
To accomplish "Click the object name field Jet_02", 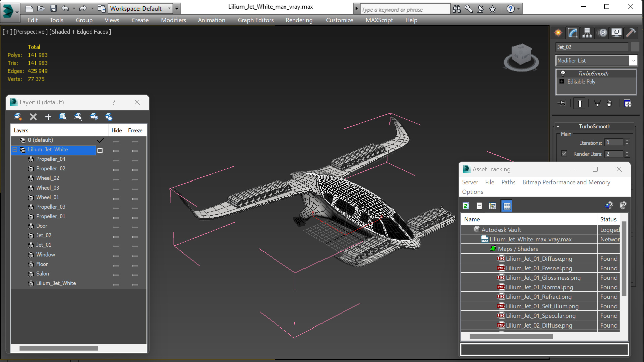I will tap(592, 47).
